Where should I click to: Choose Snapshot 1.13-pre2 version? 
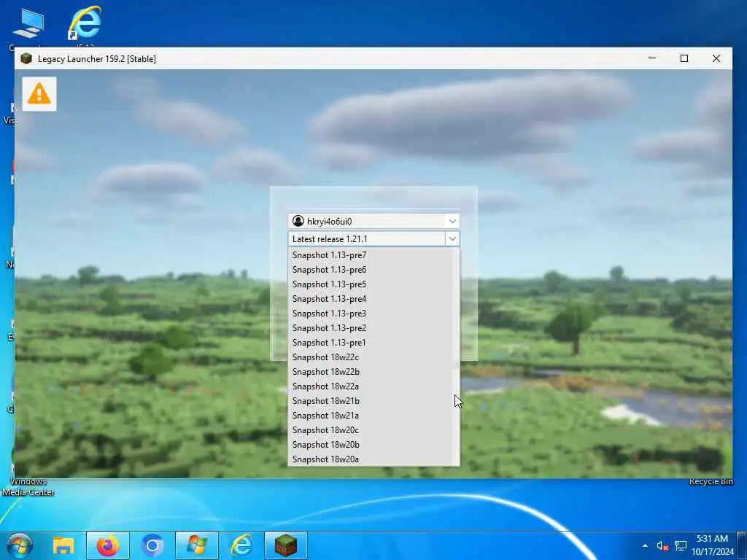tap(370, 328)
